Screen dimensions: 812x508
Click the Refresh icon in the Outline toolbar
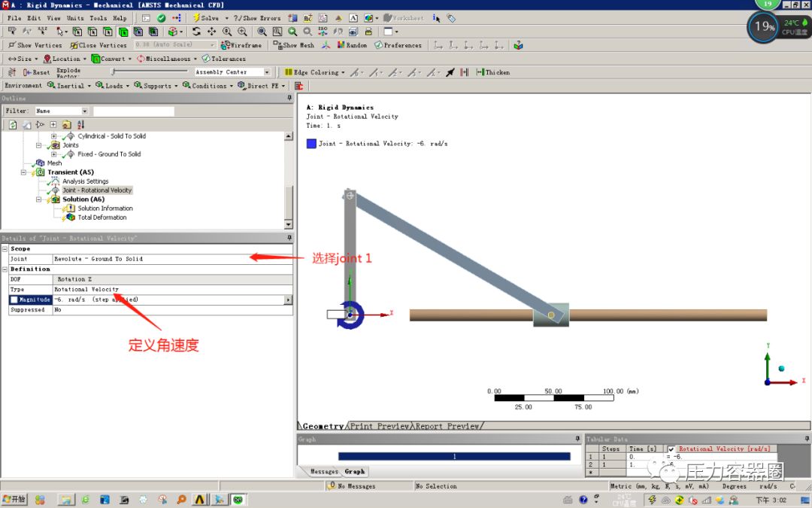coord(14,124)
